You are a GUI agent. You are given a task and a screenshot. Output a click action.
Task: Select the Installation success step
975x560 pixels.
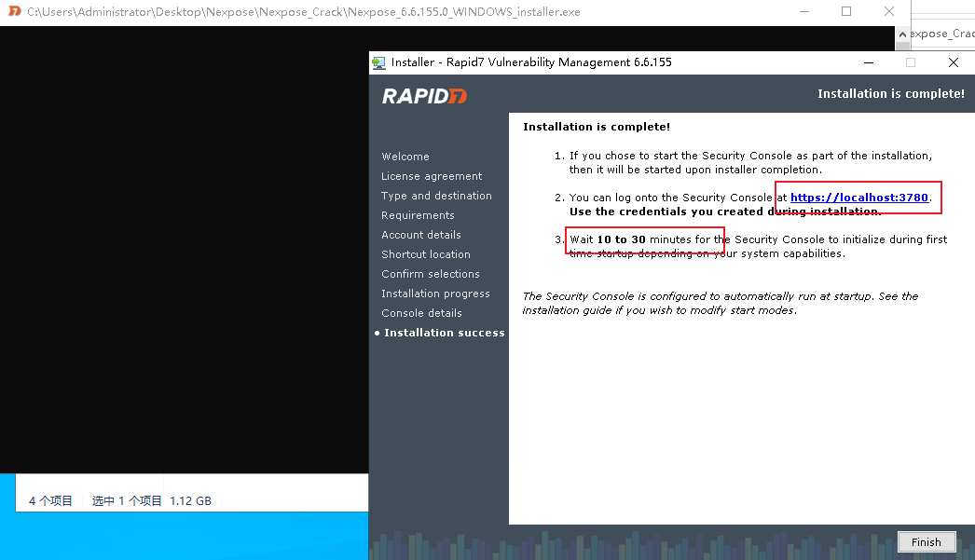coord(444,334)
